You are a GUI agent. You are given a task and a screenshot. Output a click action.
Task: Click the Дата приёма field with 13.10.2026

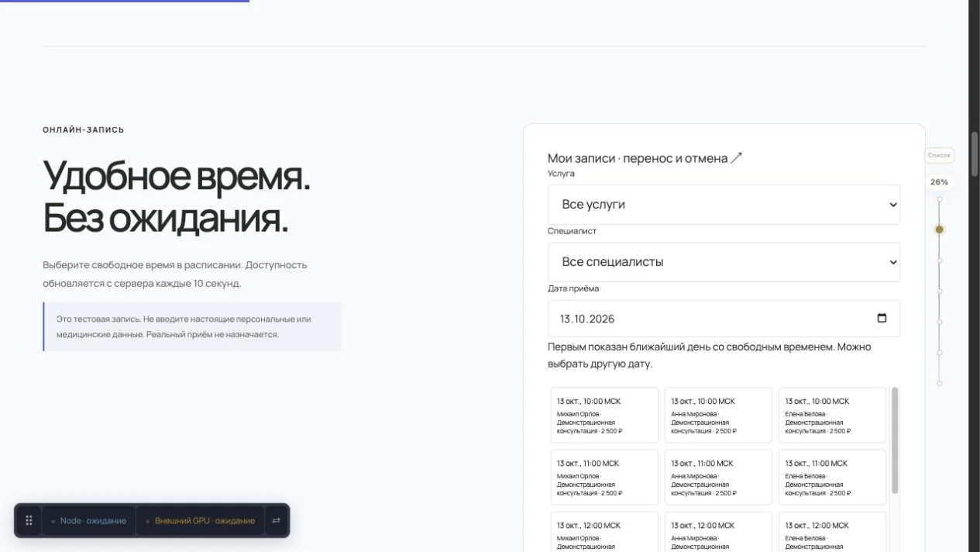coord(724,319)
